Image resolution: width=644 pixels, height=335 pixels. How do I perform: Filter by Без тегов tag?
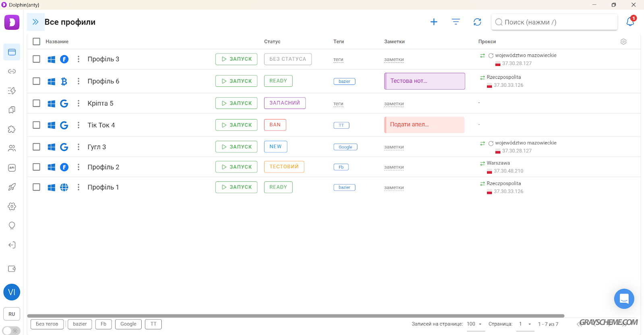pos(47,324)
